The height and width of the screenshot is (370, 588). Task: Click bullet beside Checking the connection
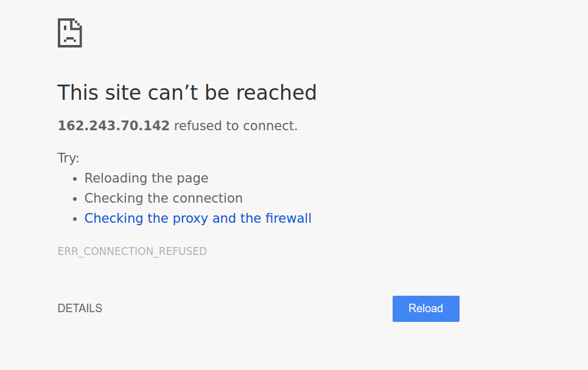click(75, 199)
